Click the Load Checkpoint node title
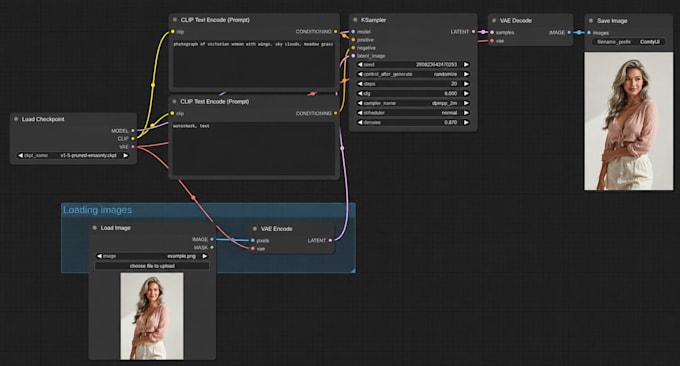Screen dimensions: 680x366 [43, 119]
